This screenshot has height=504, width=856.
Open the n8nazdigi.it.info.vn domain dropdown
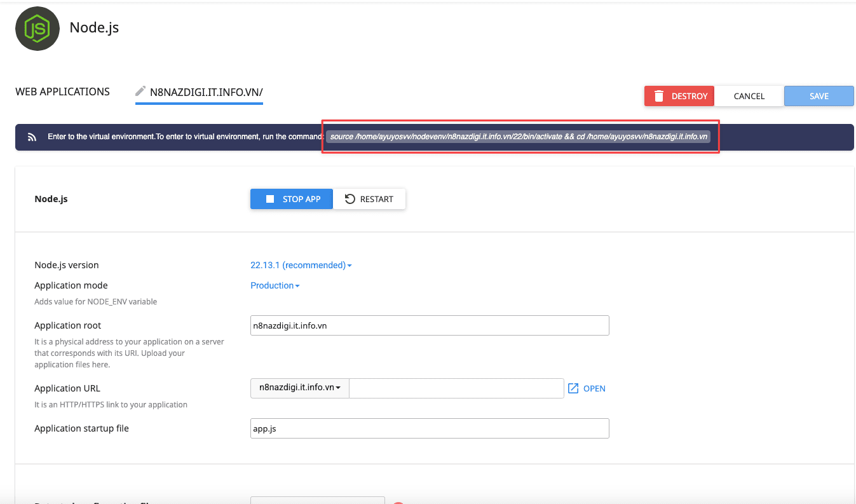(299, 388)
